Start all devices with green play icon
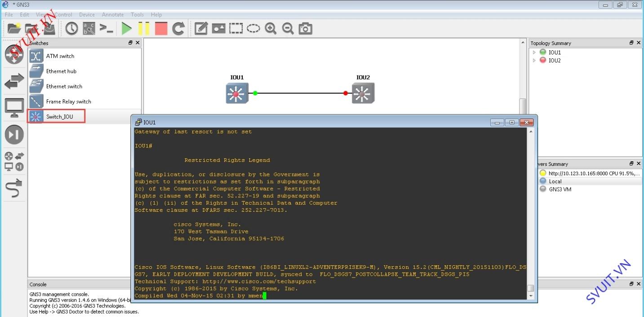 [x=127, y=29]
